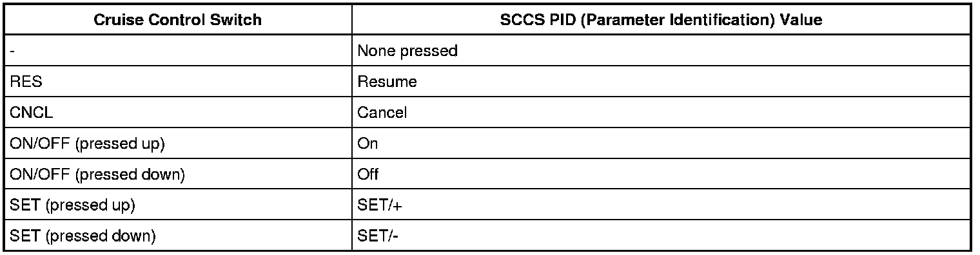The height and width of the screenshot is (255, 980).
Task: Click the SCCS PID Value column header
Action: 661,19
